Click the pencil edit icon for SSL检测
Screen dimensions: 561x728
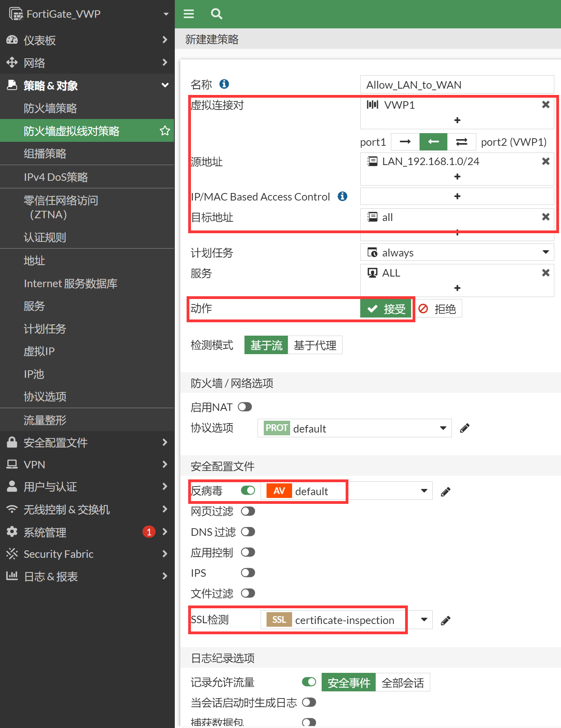point(446,620)
